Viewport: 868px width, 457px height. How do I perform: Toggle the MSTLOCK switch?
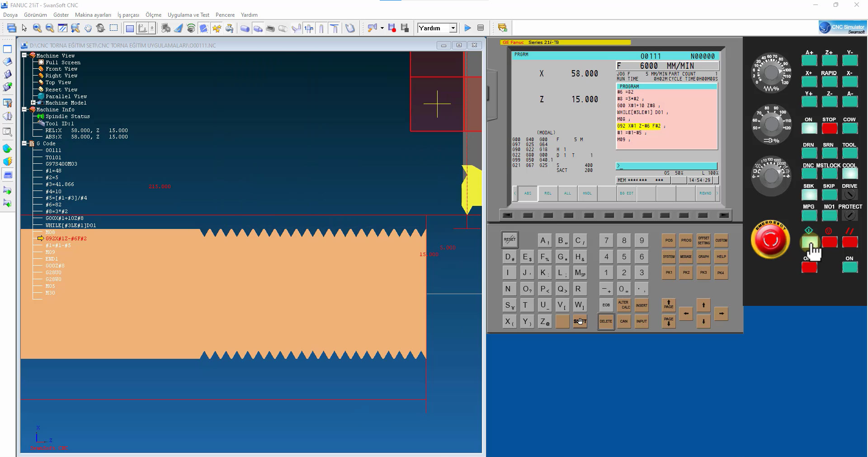829,174
